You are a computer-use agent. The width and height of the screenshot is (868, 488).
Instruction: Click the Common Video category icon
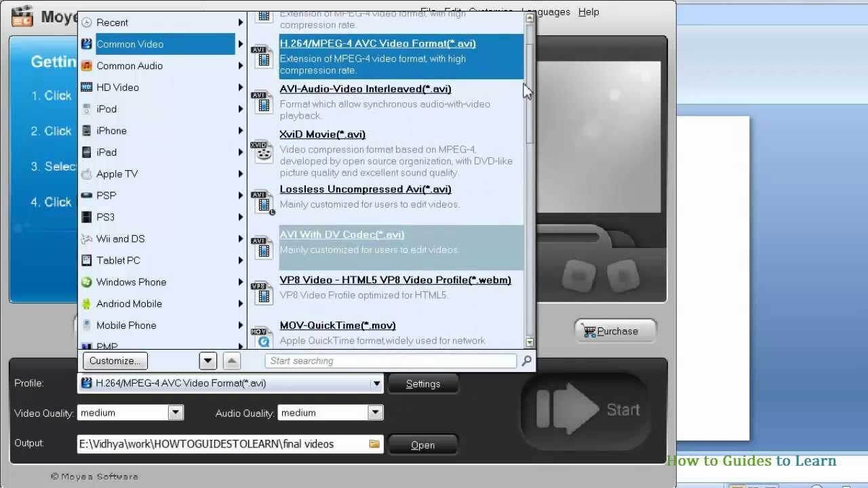point(86,44)
